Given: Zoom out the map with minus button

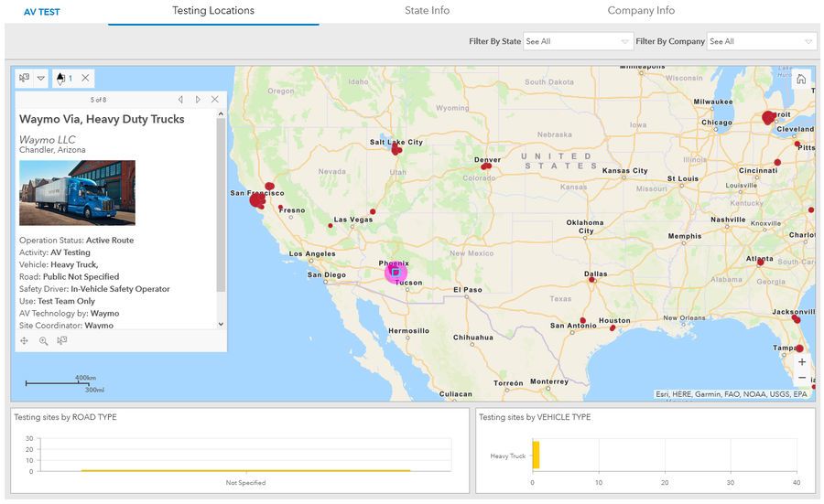Looking at the screenshot, I should [x=802, y=378].
